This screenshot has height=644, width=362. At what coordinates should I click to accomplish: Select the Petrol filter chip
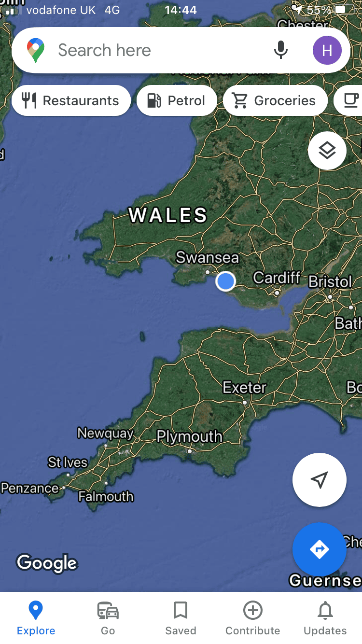pos(177,100)
